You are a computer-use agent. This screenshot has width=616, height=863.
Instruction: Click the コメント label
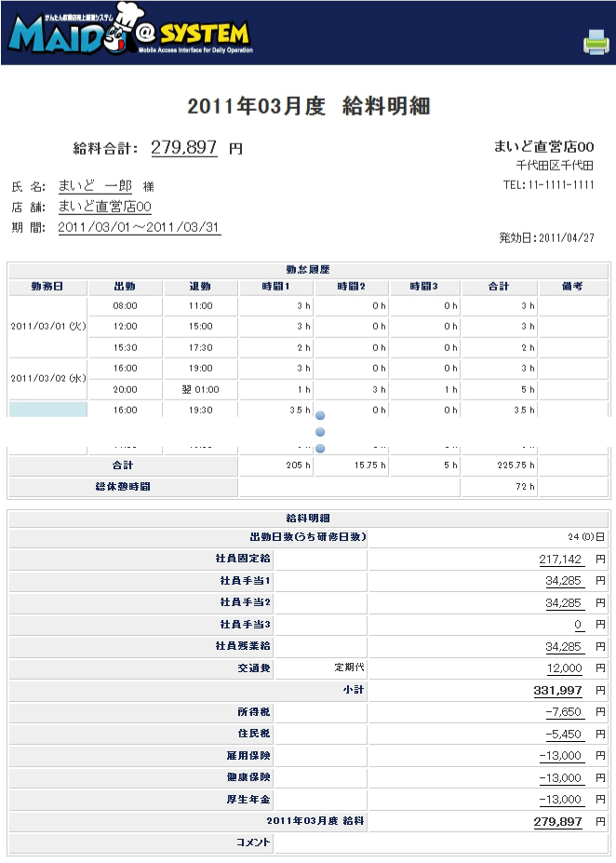tap(253, 843)
